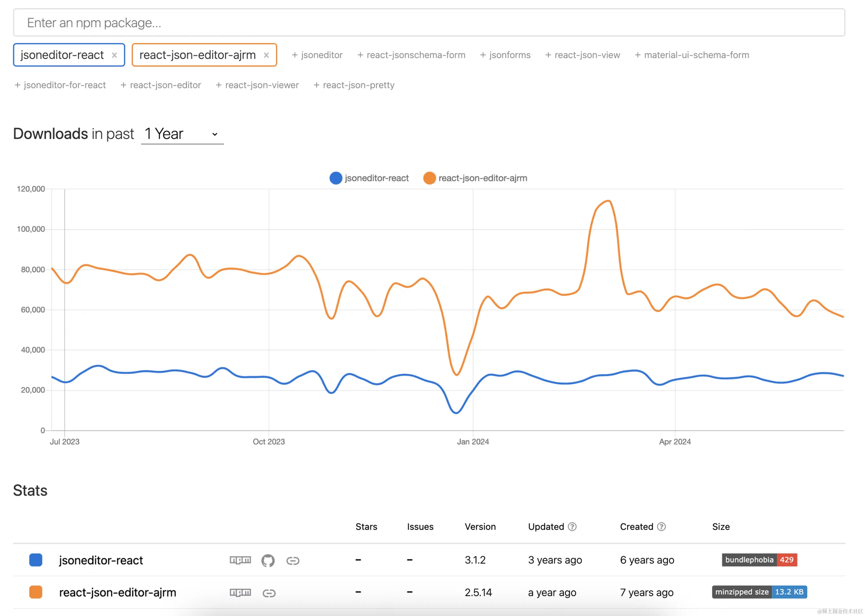The width and height of the screenshot is (865, 616).
Task: Click blue color swatch for jsoneditor-react
Action: [x=36, y=560]
